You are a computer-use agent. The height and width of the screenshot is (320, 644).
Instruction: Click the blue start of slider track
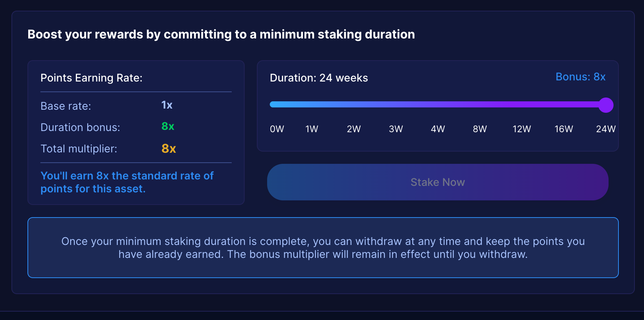coord(274,104)
